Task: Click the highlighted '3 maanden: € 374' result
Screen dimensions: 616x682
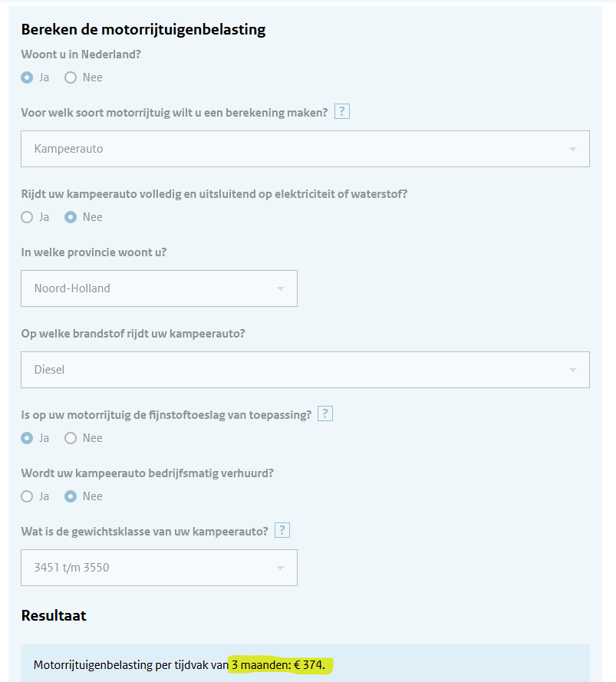Action: coord(279,665)
